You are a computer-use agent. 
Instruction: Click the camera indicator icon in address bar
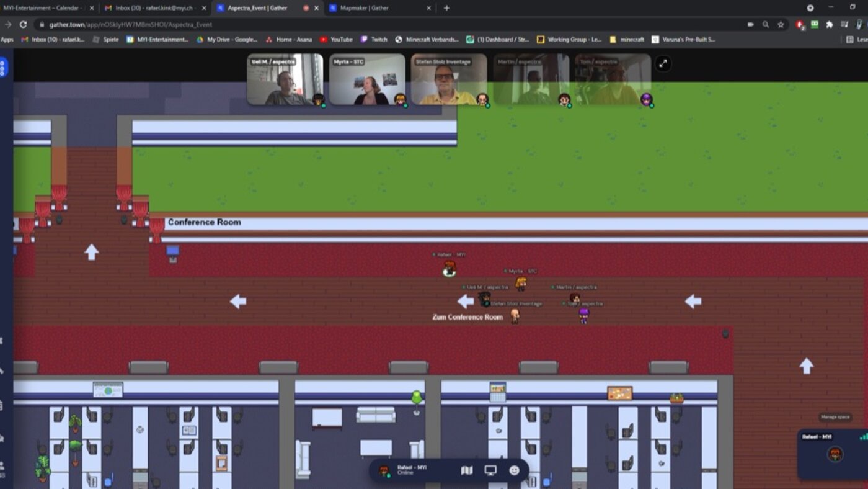coord(750,24)
